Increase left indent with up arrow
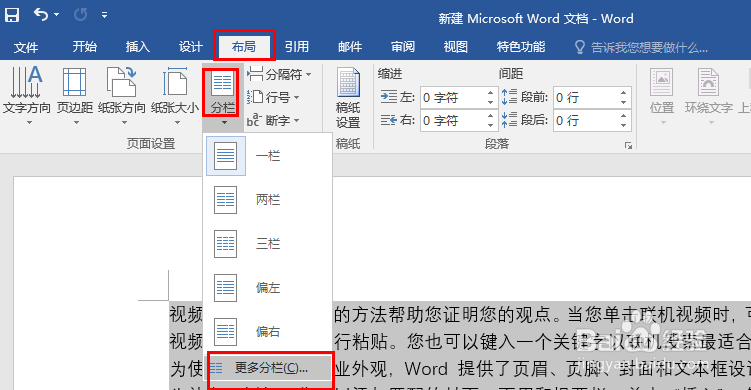The width and height of the screenshot is (751, 390). tap(490, 93)
